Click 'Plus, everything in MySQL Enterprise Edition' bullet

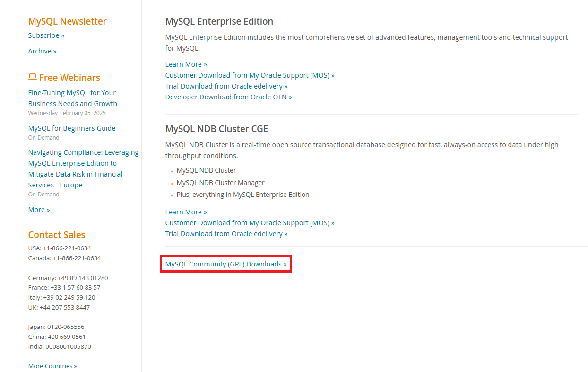pos(243,195)
